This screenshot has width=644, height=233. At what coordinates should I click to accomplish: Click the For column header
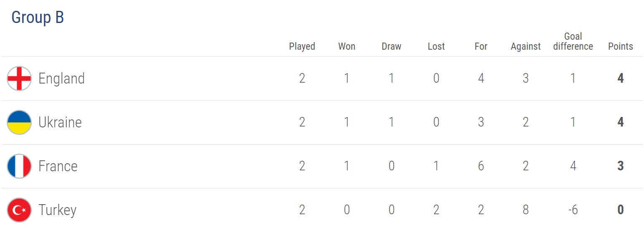[x=481, y=46]
